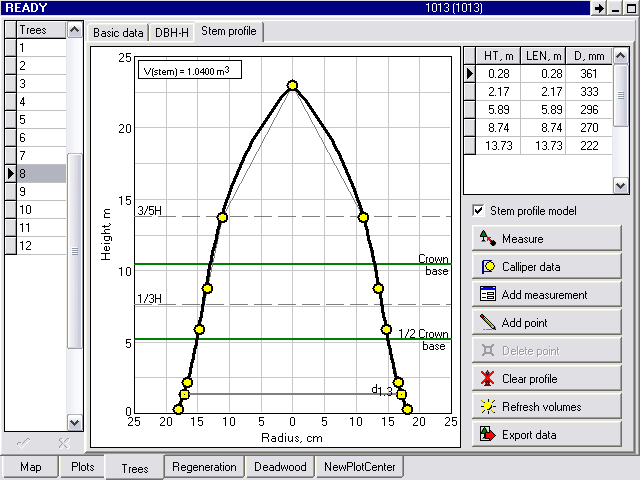Select tree 1 in Trees list
Screen dimensions: 640x480
pos(41,48)
